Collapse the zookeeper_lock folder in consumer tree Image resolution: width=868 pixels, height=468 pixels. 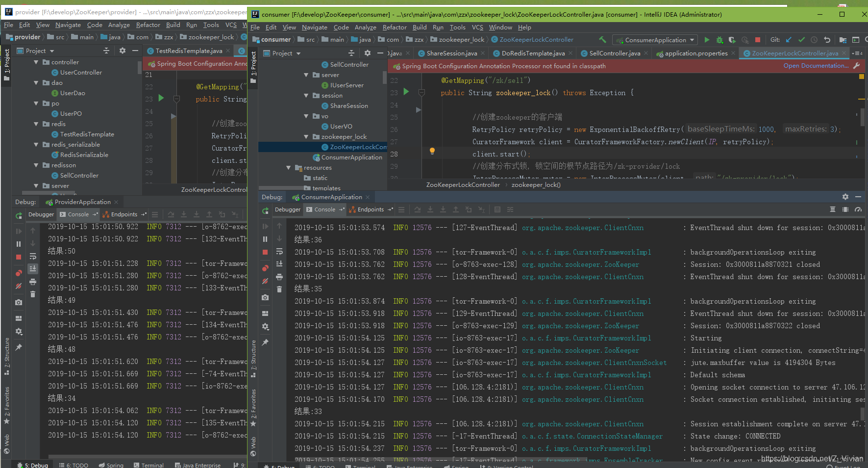pos(306,137)
